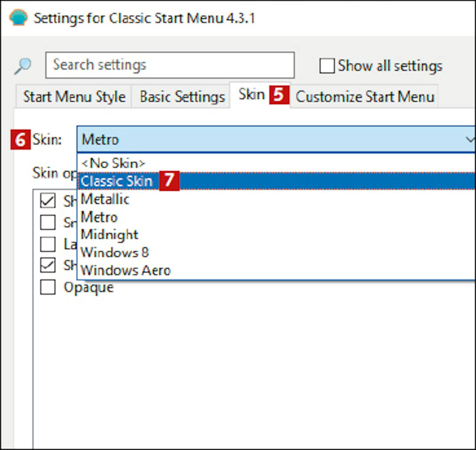Uncheck the fourth skin option checkbox
The height and width of the screenshot is (450, 476).
point(48,265)
